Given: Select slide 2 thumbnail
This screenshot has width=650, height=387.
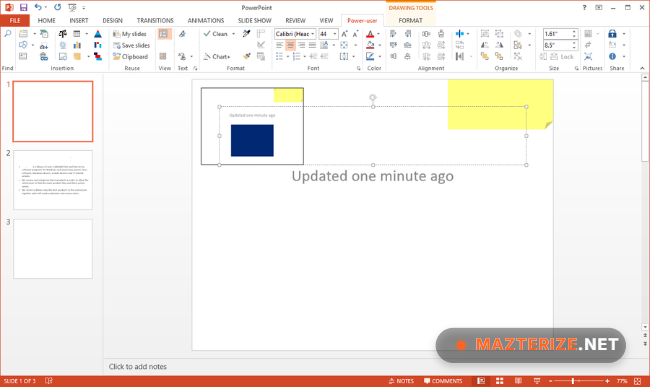Looking at the screenshot, I should [x=53, y=180].
